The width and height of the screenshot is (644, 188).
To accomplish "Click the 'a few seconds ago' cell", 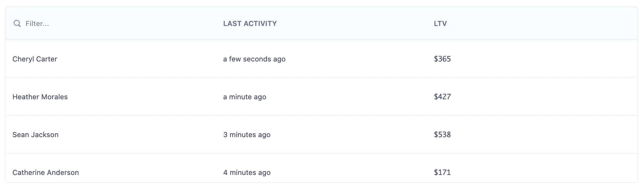I will 254,59.
